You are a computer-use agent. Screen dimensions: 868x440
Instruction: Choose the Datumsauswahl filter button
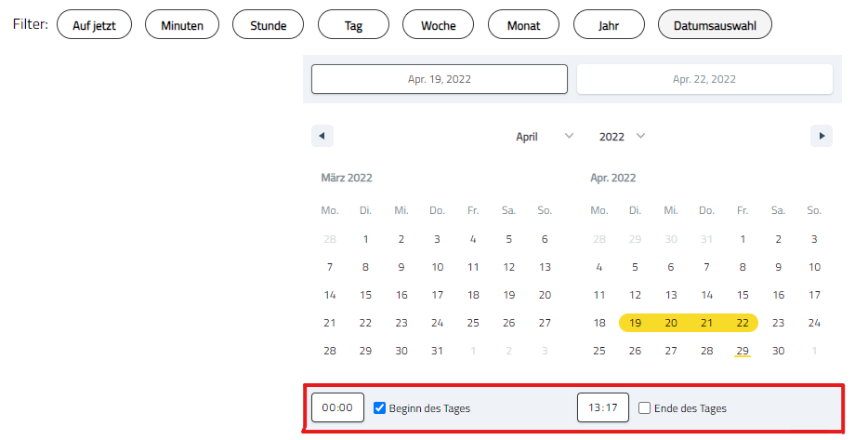[x=715, y=25]
